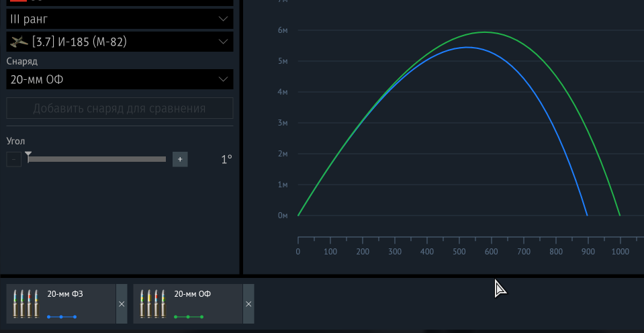The height and width of the screenshot is (333, 644).
Task: Click the 1000 mark on the distance axis
Action: [x=619, y=252]
